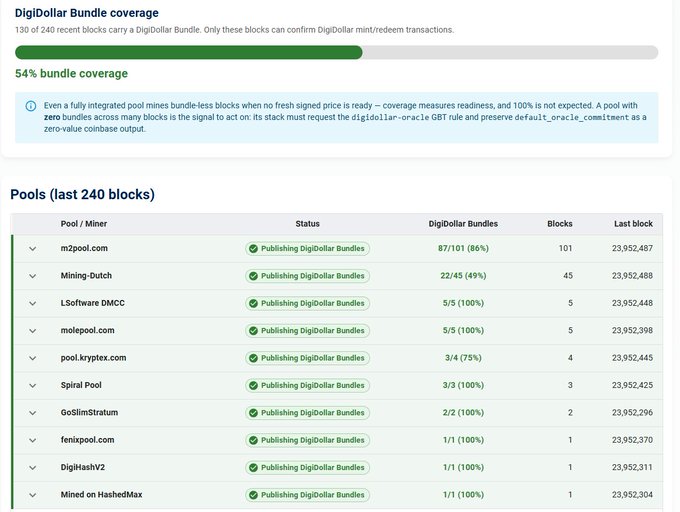Screen dimensions: 680x512
Task: Expand the GoSlimStratum row chevron
Action: click(x=33, y=413)
